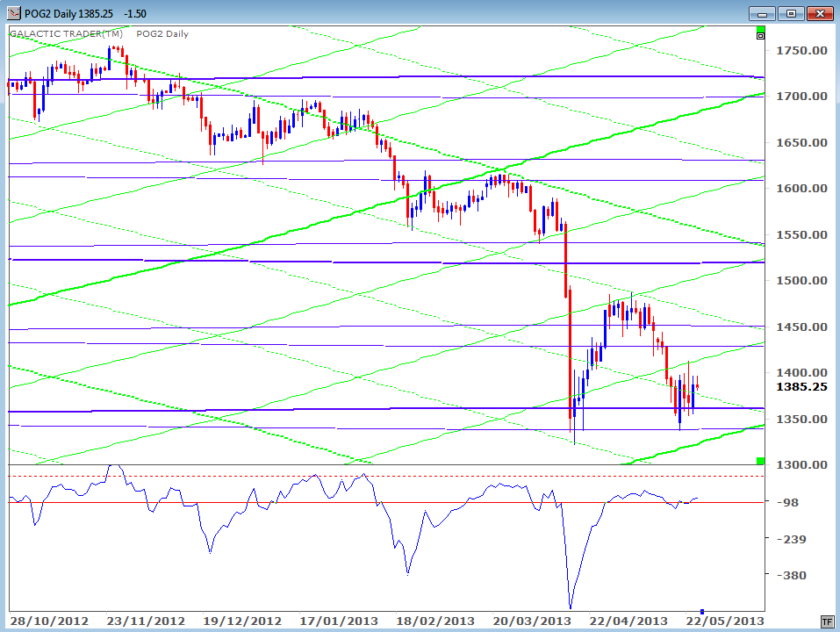This screenshot has height=632, width=840.
Task: Click the -98 indicator scale value
Action: (x=787, y=502)
